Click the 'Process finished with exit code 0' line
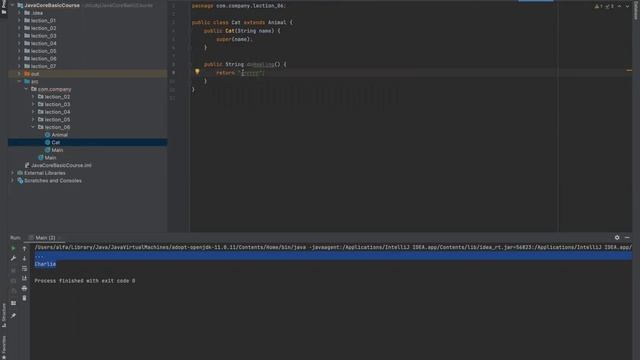 [85, 281]
